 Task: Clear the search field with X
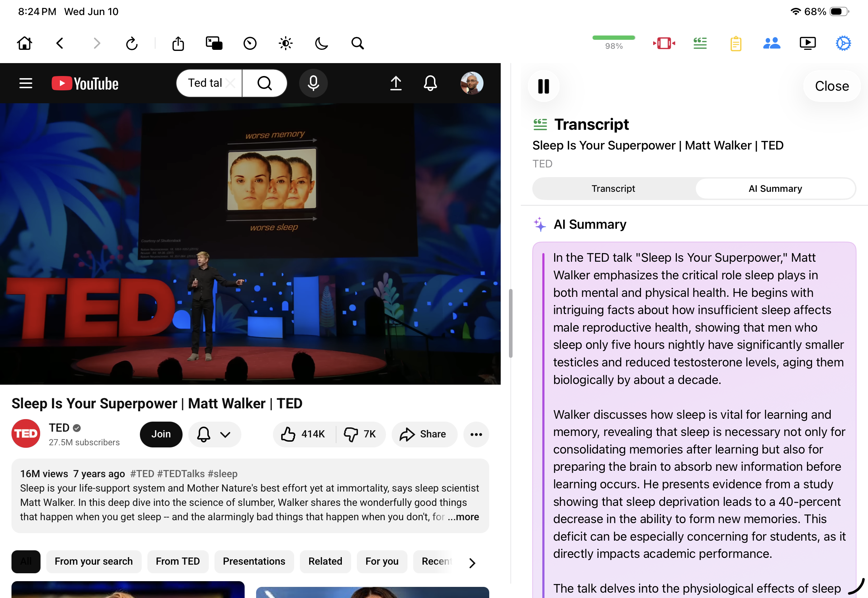pos(231,83)
